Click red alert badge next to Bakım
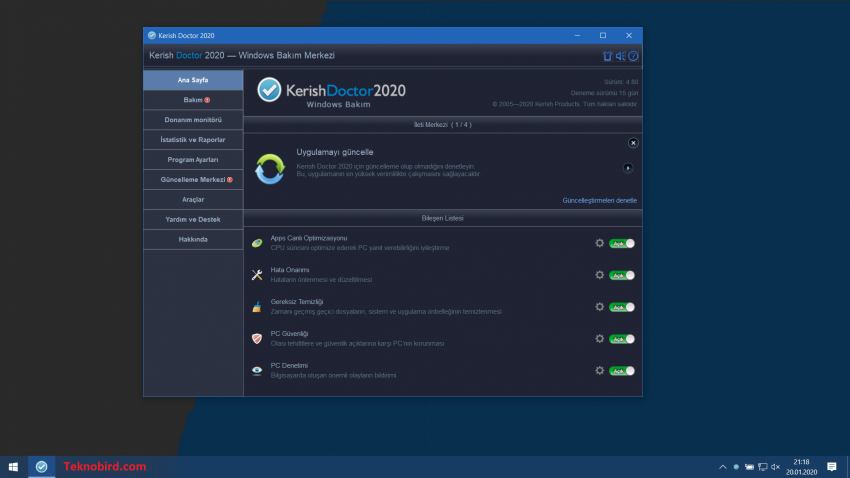The height and width of the screenshot is (478, 850). click(207, 100)
